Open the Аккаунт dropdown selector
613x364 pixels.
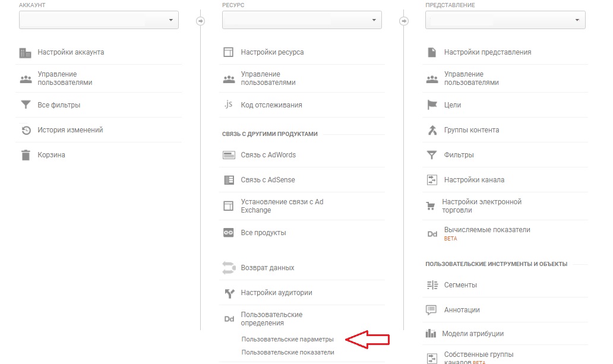99,20
